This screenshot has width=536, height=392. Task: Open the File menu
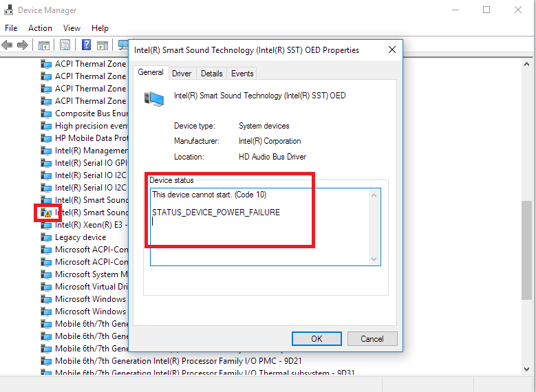pos(11,28)
